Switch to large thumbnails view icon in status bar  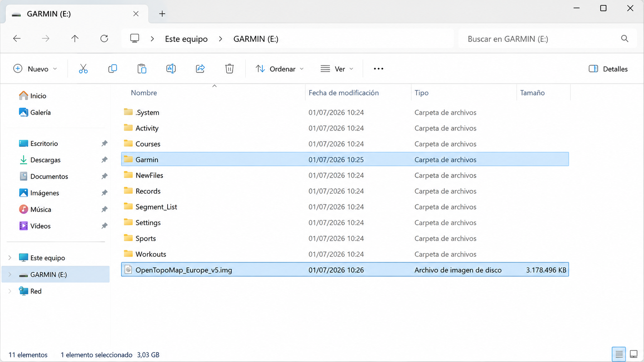(x=634, y=354)
